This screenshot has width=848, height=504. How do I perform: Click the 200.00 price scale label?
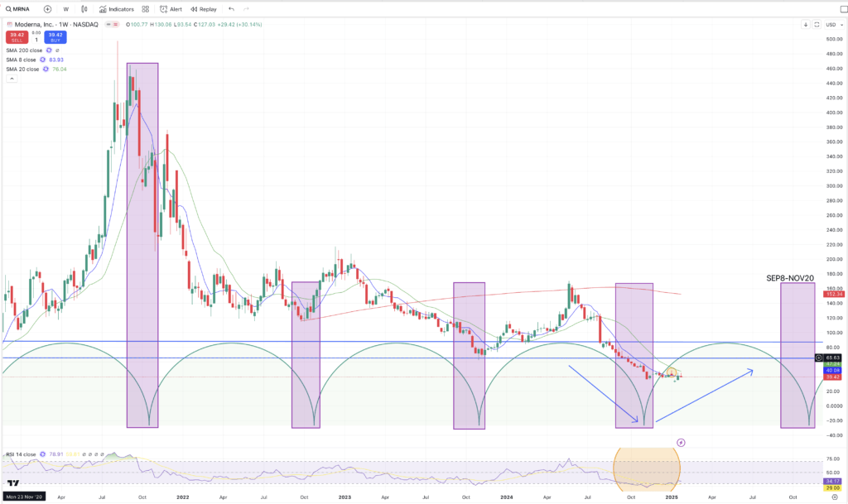tap(835, 259)
